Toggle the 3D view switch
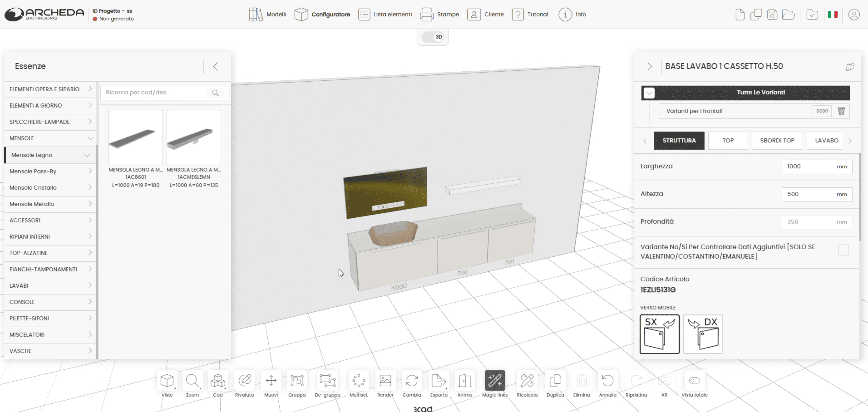868x412 pixels. click(x=433, y=37)
